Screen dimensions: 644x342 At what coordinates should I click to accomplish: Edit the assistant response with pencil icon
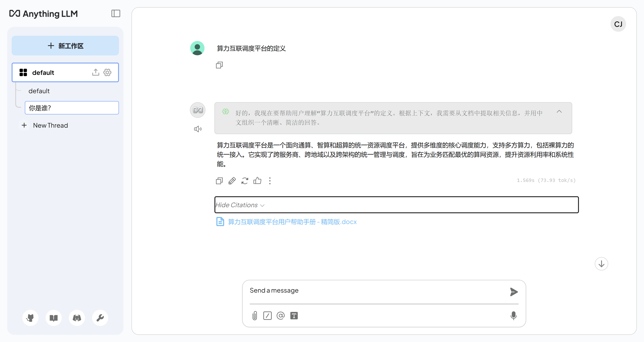[x=232, y=181]
